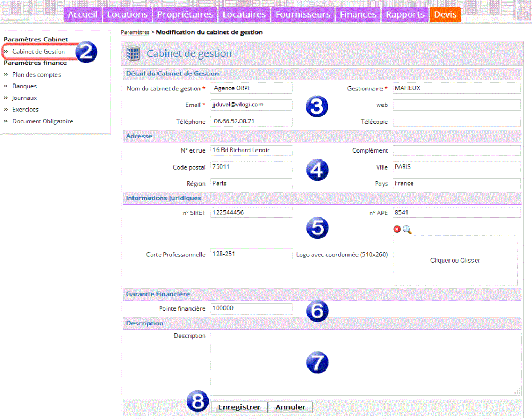
Task: Go to the Fournisseurs tab
Action: [x=303, y=14]
